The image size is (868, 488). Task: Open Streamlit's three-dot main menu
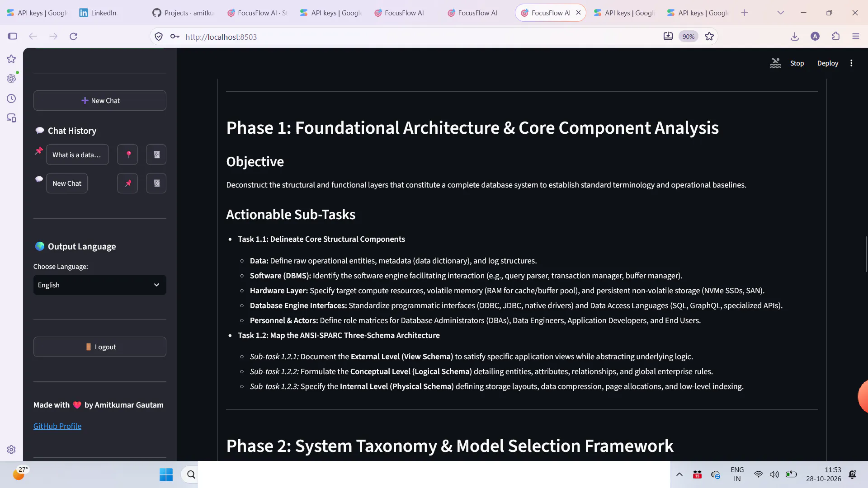tap(851, 63)
